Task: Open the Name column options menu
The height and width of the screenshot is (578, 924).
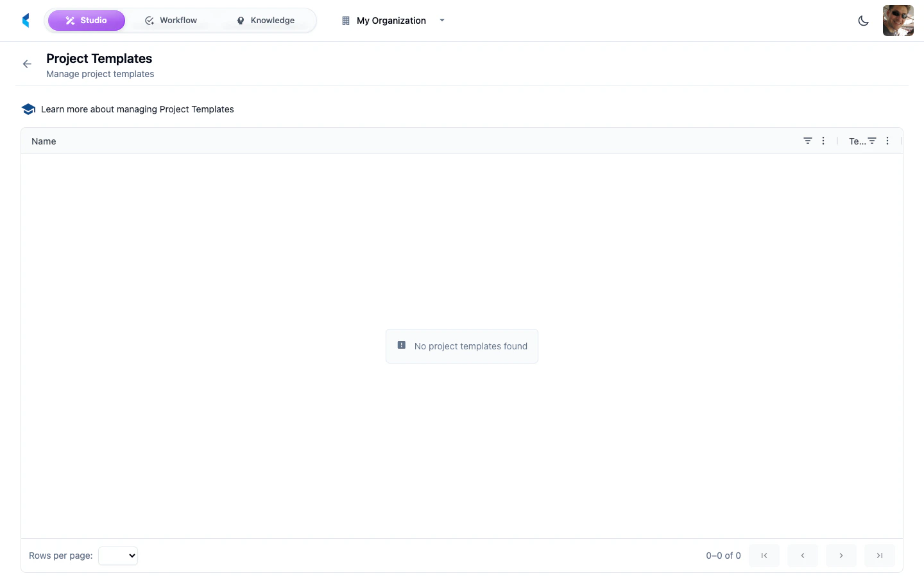Action: point(823,141)
